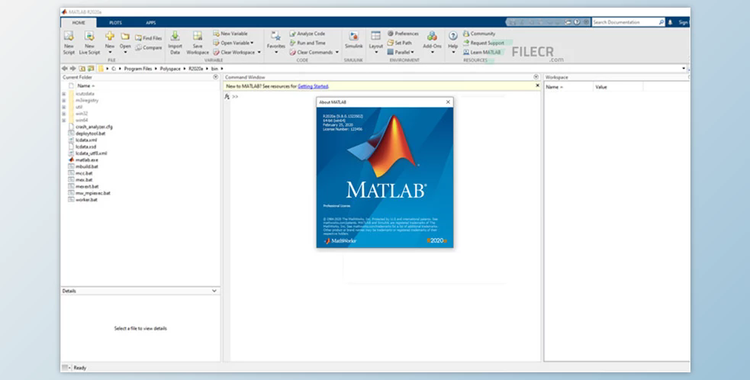Click Find Files in File section
Image resolution: width=750 pixels, height=380 pixels.
coord(148,38)
